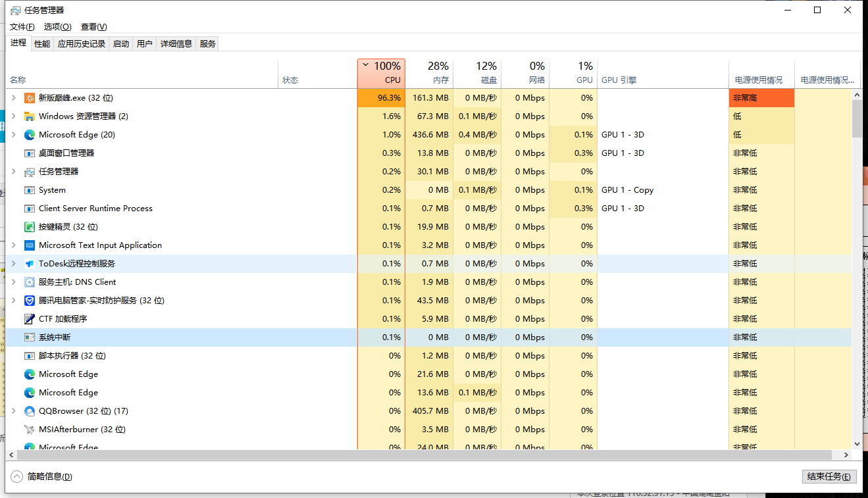Click Edge icon in the 21.6 MB row
This screenshot has width=868, height=498.
29,374
